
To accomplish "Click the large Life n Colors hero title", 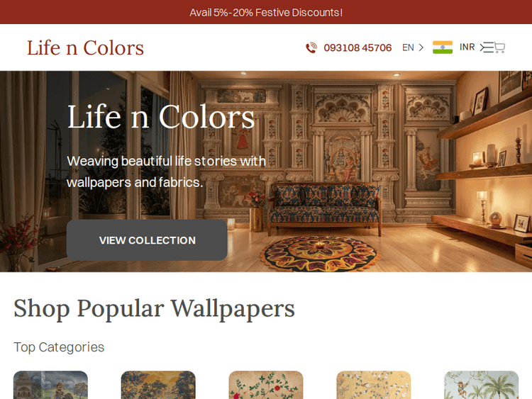I will (161, 117).
